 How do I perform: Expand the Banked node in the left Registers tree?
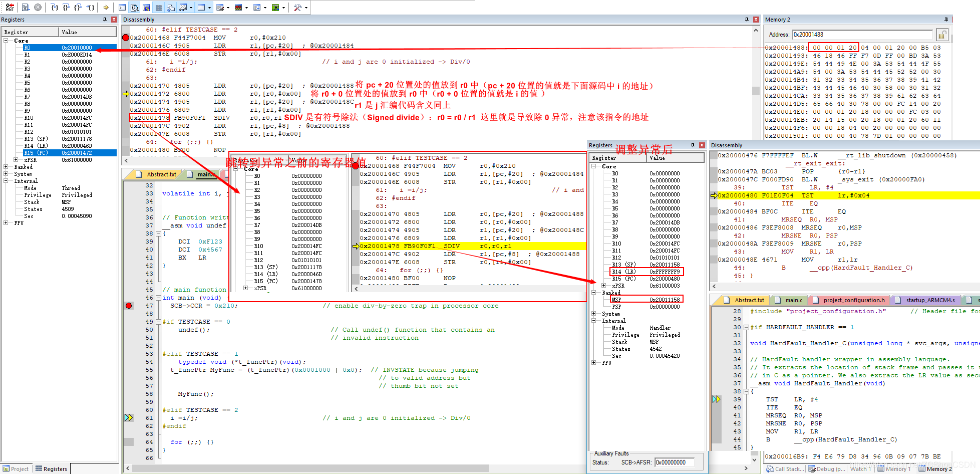click(x=6, y=167)
